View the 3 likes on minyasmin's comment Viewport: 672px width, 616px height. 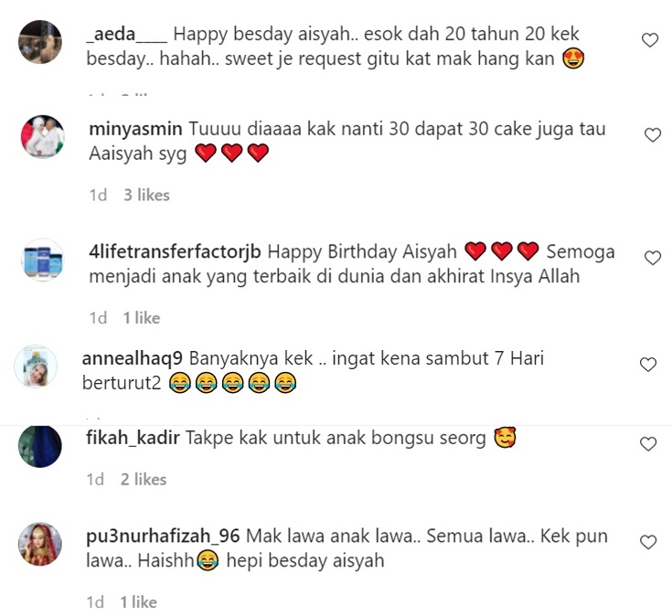[x=146, y=196]
